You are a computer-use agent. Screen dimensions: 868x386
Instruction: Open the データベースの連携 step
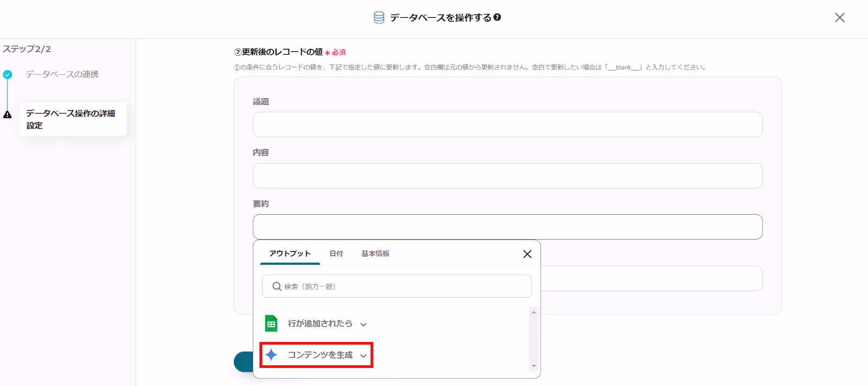click(x=62, y=74)
